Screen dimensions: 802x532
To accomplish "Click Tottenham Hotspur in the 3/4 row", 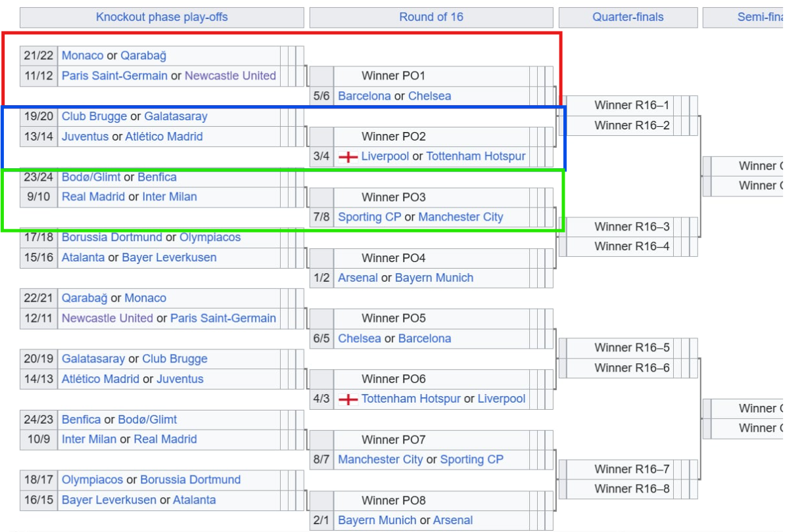I will (476, 156).
